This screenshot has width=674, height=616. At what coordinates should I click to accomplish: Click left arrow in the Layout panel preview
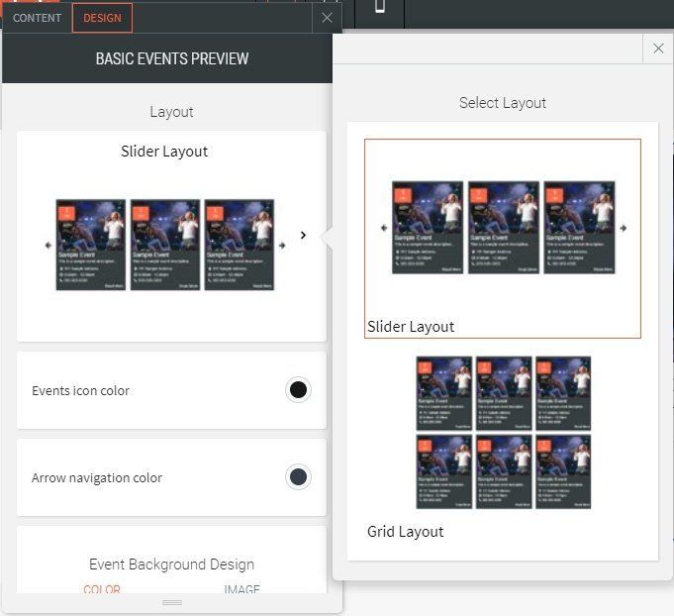48,246
